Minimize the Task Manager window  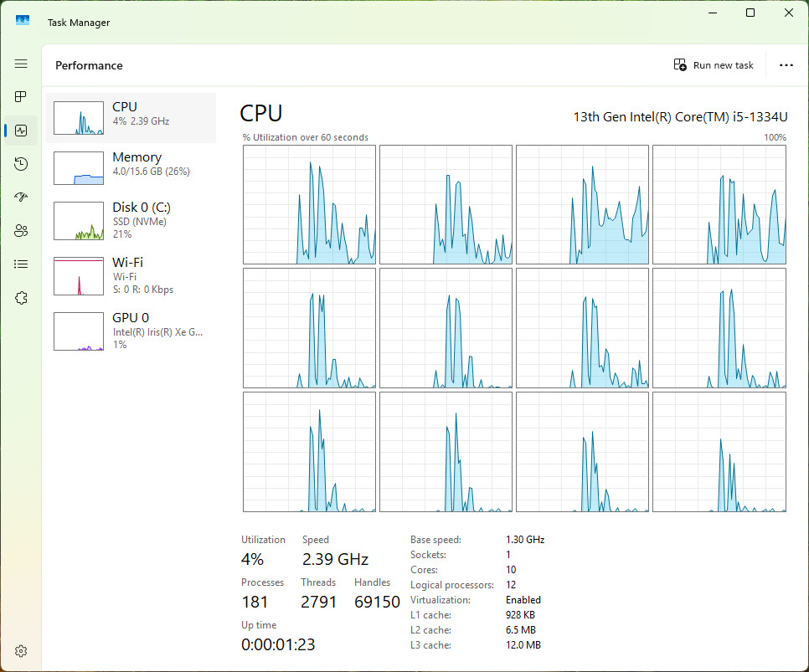tap(713, 13)
